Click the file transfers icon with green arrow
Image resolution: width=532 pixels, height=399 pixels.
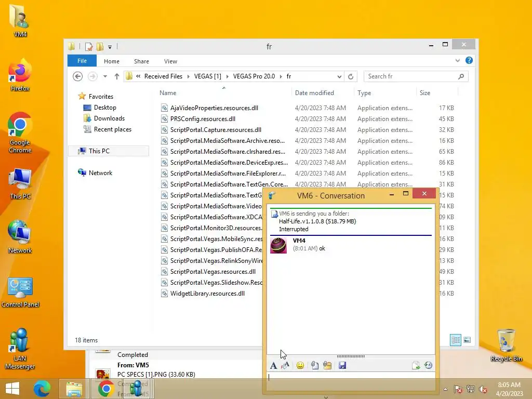416,365
